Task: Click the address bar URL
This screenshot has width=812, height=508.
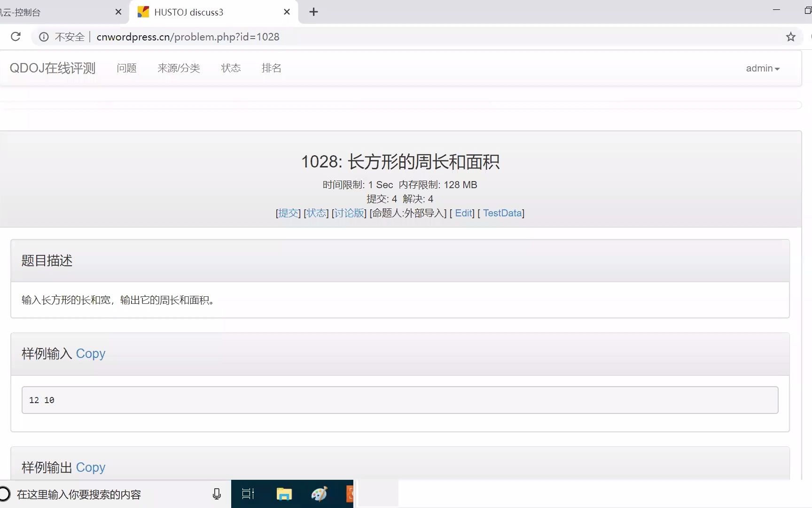Action: (188, 37)
